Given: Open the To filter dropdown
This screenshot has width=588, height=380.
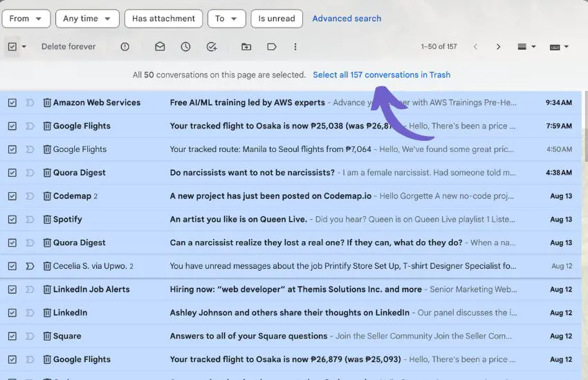Looking at the screenshot, I should pos(226,19).
